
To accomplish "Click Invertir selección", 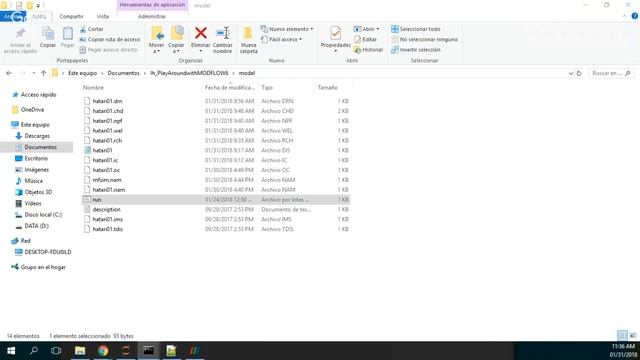I will click(x=416, y=49).
